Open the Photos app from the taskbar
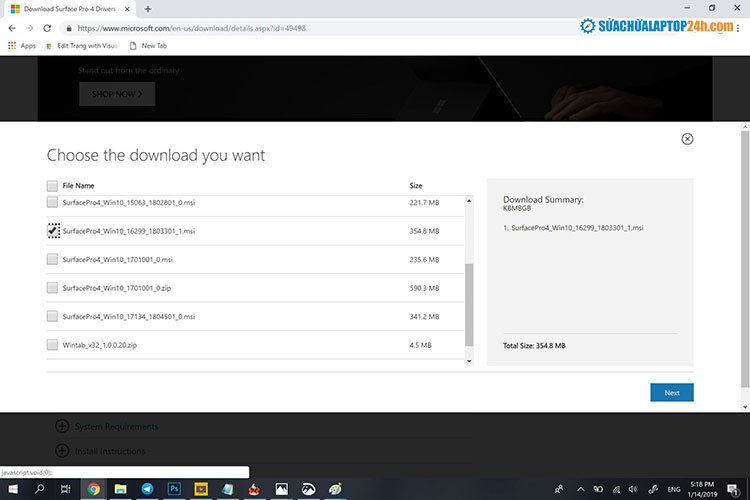This screenshot has width=750, height=500. 282,489
